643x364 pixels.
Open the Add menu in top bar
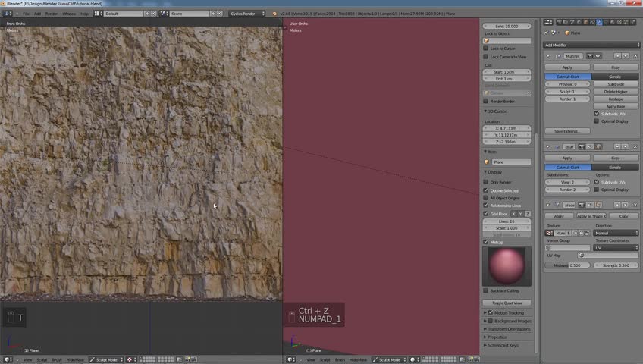(37, 14)
